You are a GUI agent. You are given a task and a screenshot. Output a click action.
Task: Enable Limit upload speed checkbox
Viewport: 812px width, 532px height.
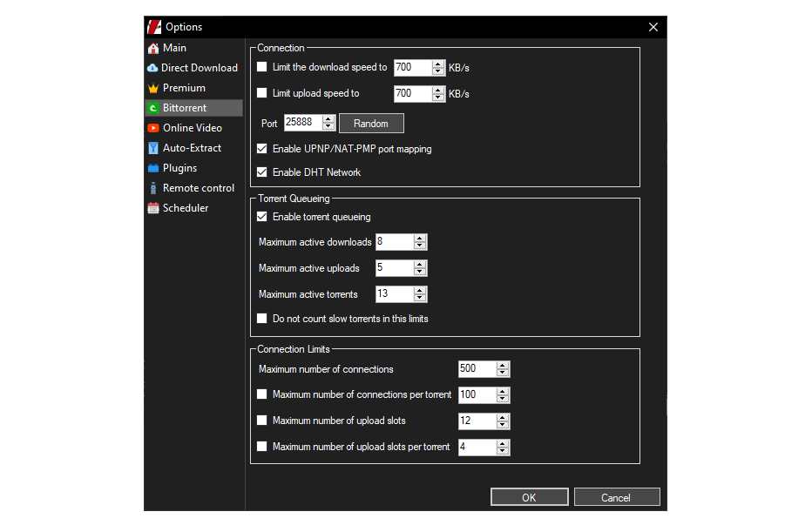point(262,93)
